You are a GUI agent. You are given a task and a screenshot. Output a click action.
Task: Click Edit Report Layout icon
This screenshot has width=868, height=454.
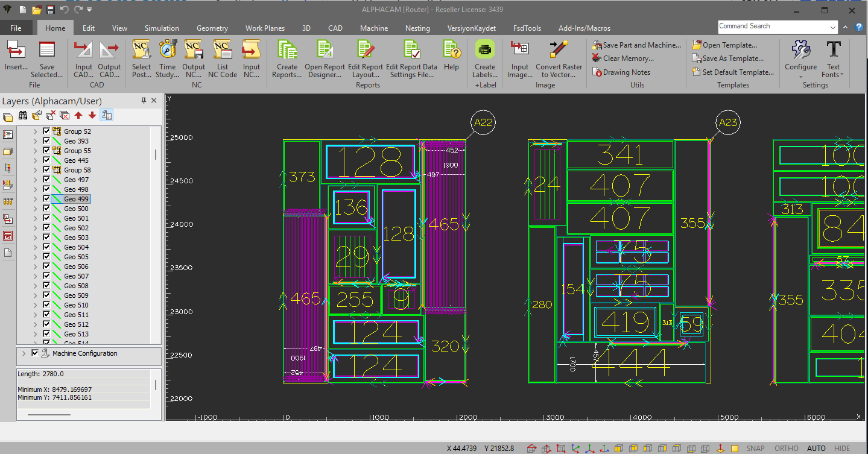366,51
